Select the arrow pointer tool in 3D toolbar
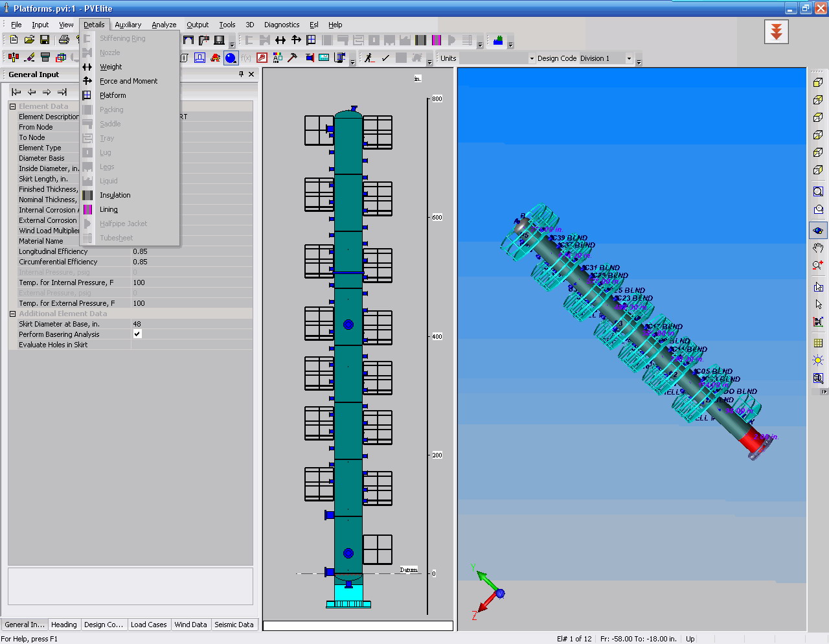 818,305
